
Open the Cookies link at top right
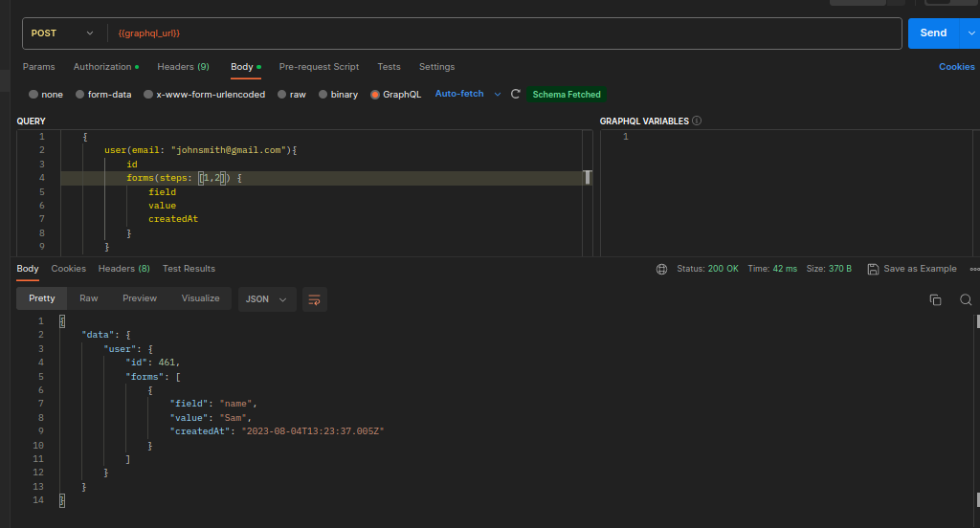[x=956, y=67]
